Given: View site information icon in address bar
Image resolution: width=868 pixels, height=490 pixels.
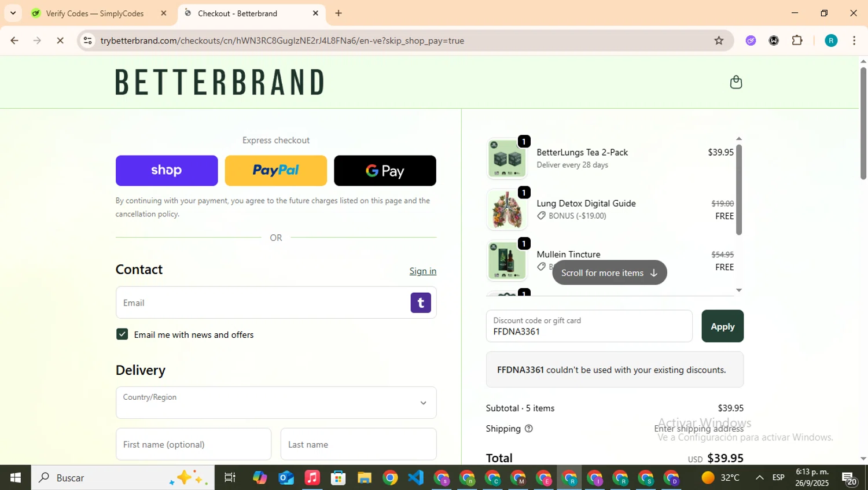Looking at the screenshot, I should 88,40.
